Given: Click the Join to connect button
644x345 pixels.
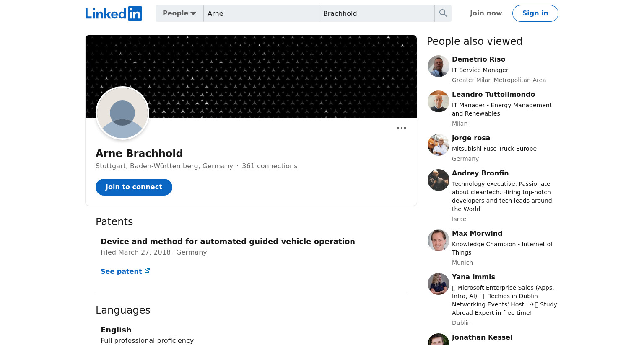Looking at the screenshot, I should 134,187.
